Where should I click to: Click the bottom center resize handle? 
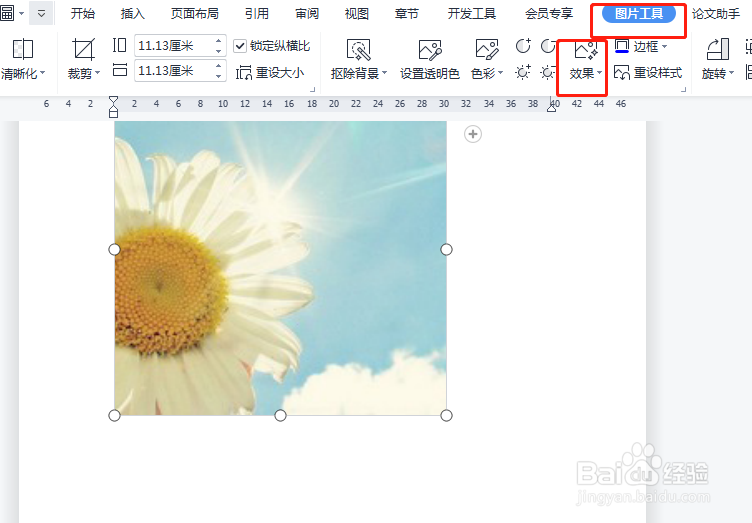click(x=281, y=416)
